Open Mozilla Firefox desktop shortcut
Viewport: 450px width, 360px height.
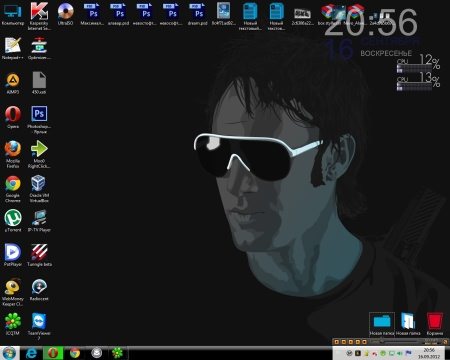pyautogui.click(x=13, y=154)
